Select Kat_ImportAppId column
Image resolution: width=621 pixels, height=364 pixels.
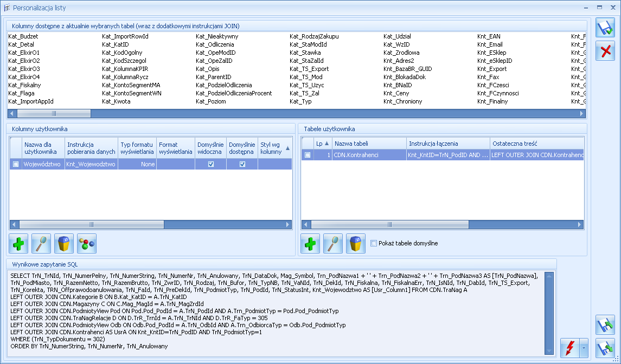pyautogui.click(x=30, y=101)
